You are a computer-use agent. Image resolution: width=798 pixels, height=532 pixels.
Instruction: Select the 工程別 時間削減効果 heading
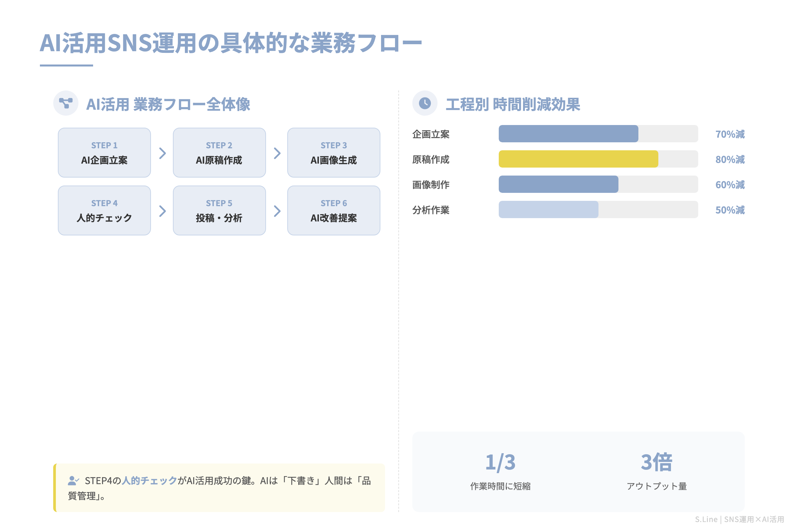(x=514, y=104)
